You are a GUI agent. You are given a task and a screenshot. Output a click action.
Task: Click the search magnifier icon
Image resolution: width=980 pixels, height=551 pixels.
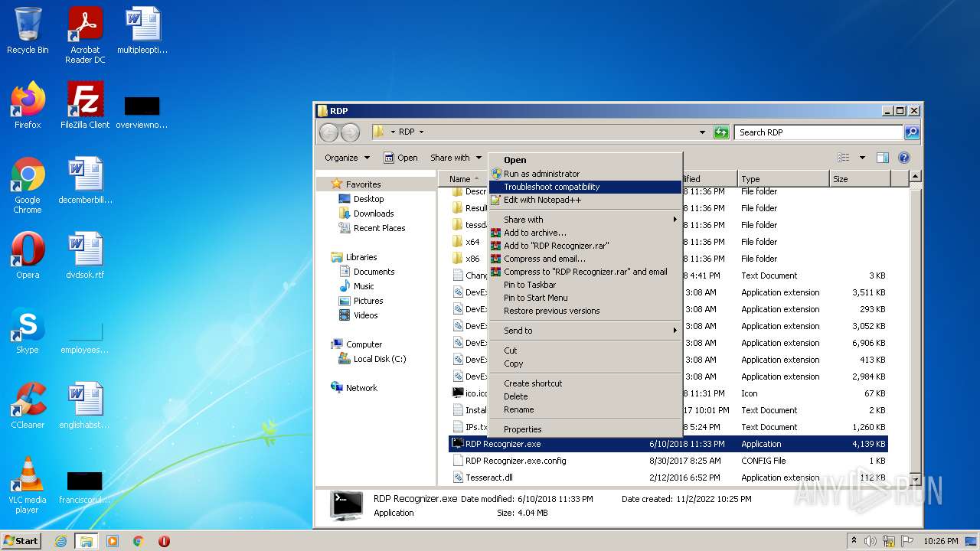912,132
